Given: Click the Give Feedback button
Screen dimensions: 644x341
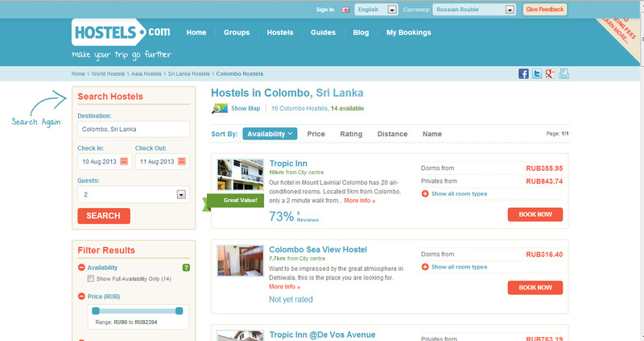Looking at the screenshot, I should (545, 10).
